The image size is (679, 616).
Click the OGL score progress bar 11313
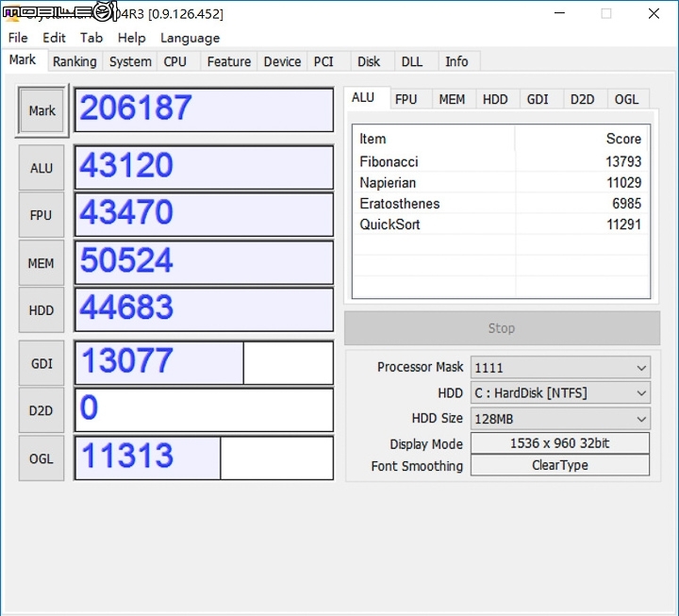pyautogui.click(x=204, y=458)
